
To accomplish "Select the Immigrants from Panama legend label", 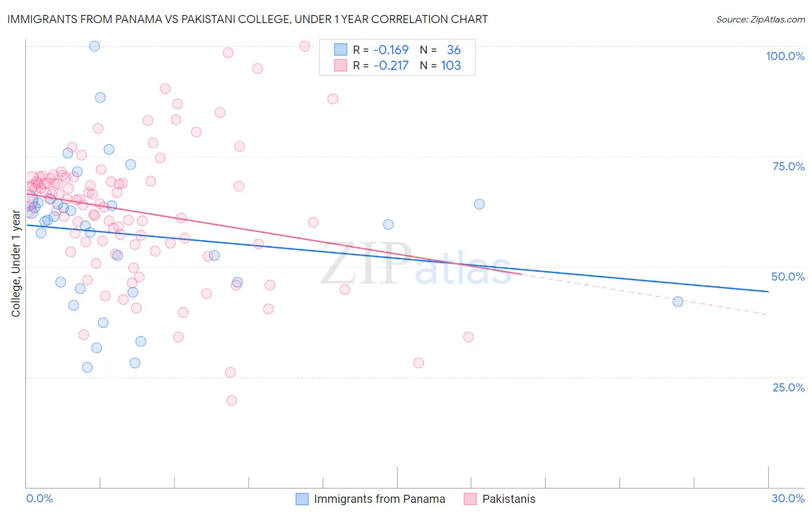I will pos(379,499).
